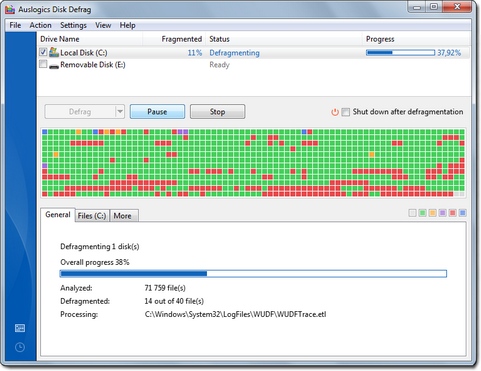481x371 pixels.
Task: Click the Overall progress bar
Action: [253, 274]
